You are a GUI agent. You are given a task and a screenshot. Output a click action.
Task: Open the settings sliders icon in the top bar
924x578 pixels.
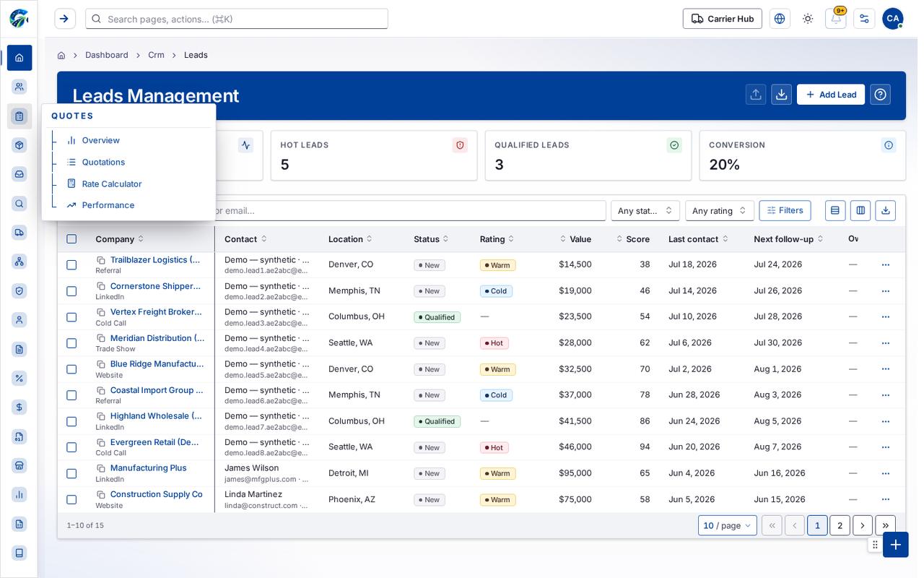tap(864, 19)
